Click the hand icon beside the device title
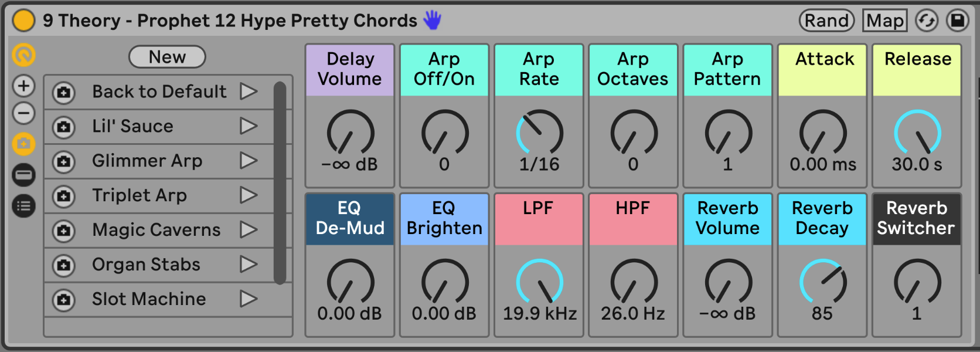 433,20
